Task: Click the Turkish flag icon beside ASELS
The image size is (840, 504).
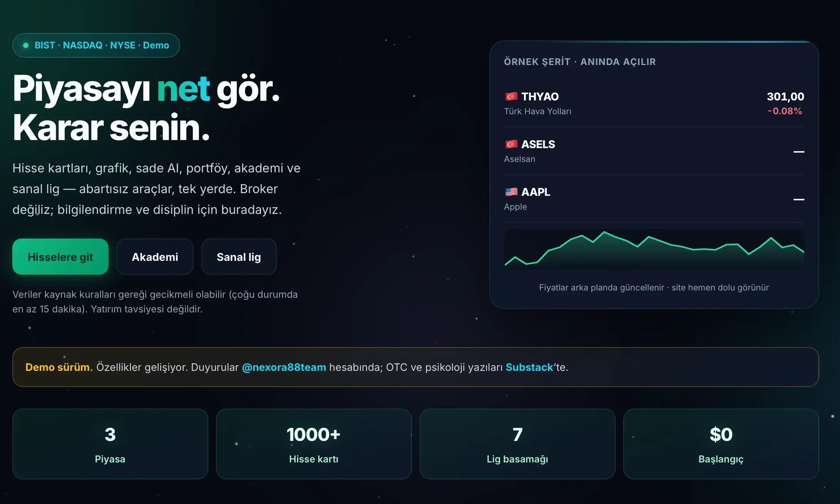Action: click(x=511, y=144)
